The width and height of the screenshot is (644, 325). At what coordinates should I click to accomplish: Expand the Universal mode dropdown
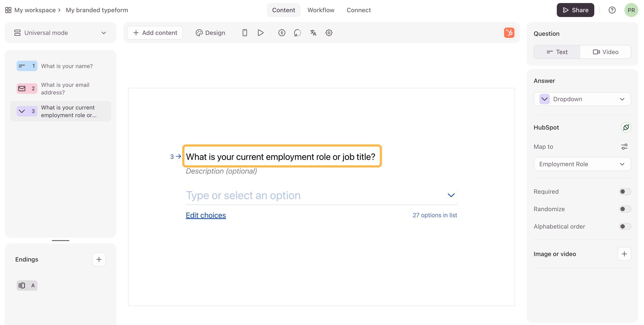click(x=61, y=33)
